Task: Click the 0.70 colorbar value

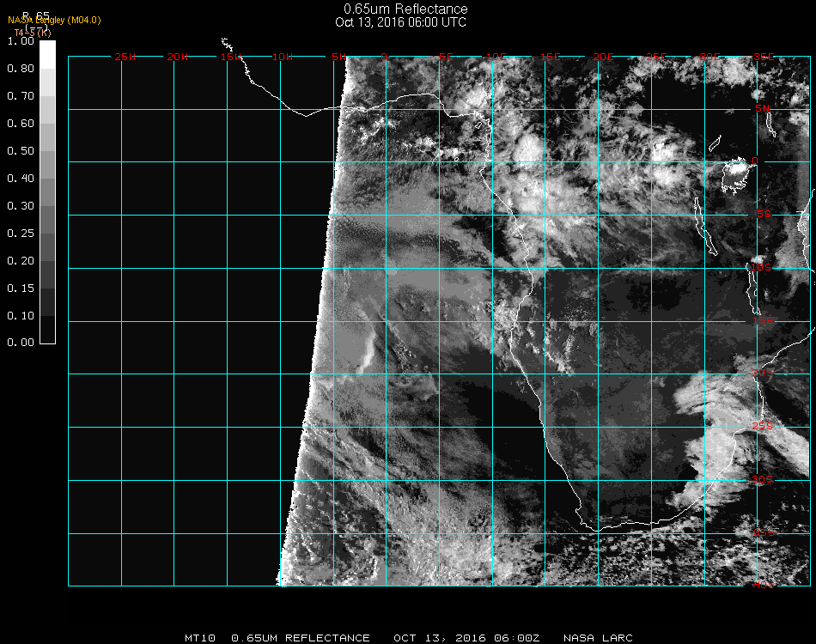Action: pos(21,96)
